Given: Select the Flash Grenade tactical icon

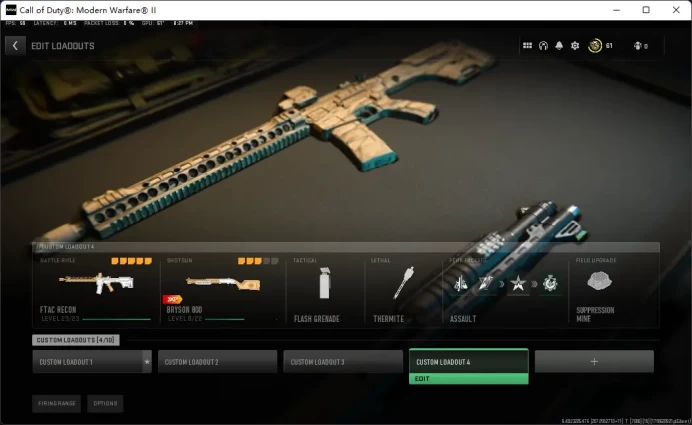Looking at the screenshot, I should click(x=325, y=283).
